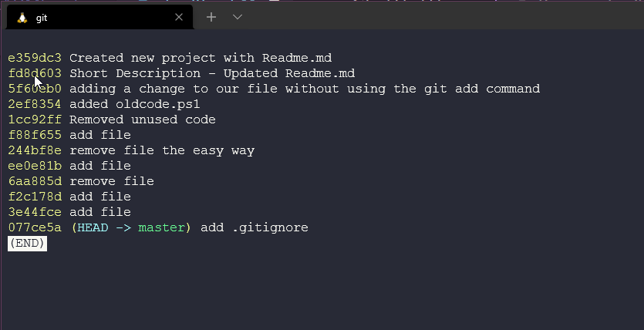Switch to the git tab

pyautogui.click(x=93, y=17)
